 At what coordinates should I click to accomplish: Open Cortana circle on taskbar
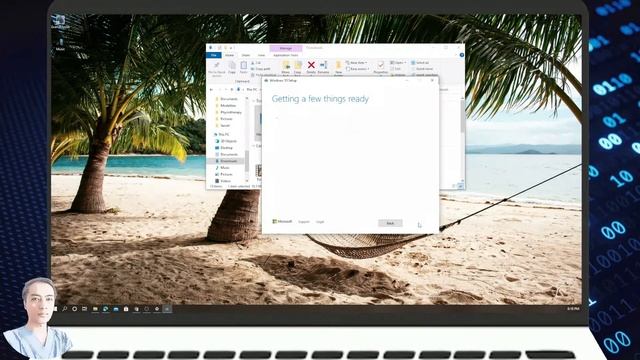pos(74,309)
